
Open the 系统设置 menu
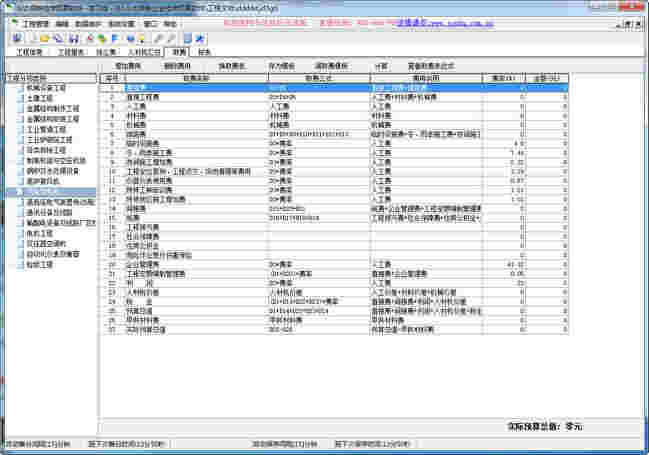[x=122, y=24]
